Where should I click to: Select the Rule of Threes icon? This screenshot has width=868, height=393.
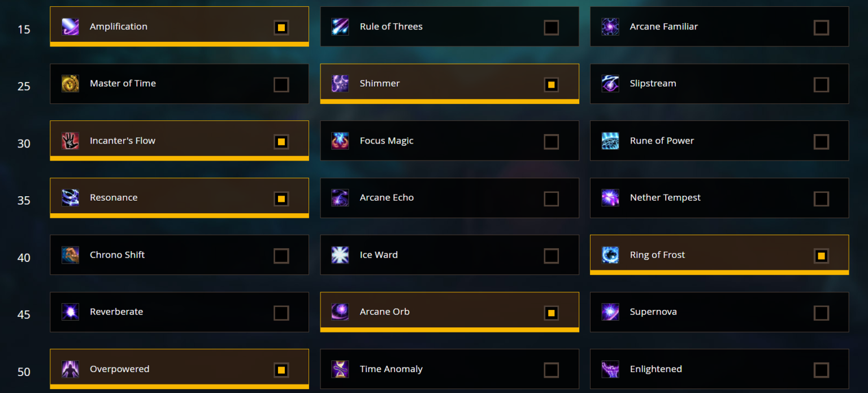[x=340, y=27]
